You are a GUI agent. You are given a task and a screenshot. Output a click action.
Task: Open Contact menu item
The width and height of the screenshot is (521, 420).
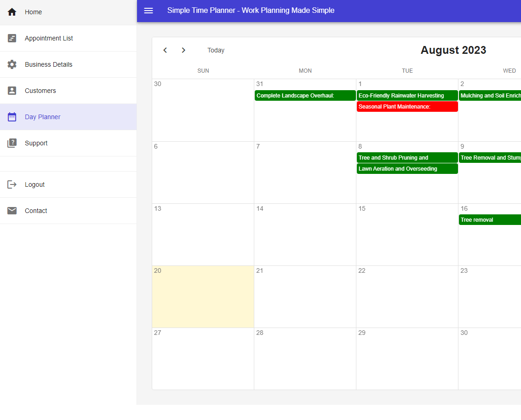click(68, 211)
